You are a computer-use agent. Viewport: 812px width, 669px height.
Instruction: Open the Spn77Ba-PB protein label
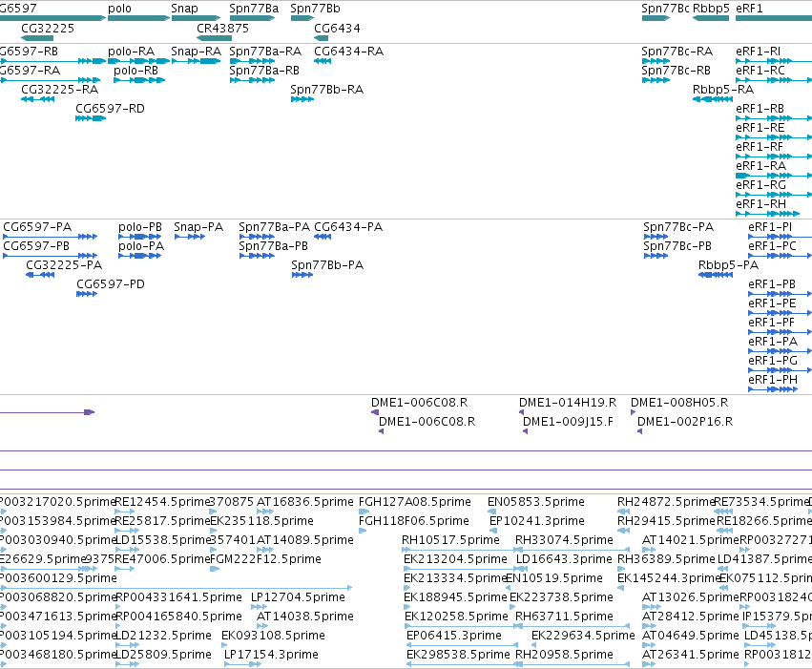click(x=274, y=246)
